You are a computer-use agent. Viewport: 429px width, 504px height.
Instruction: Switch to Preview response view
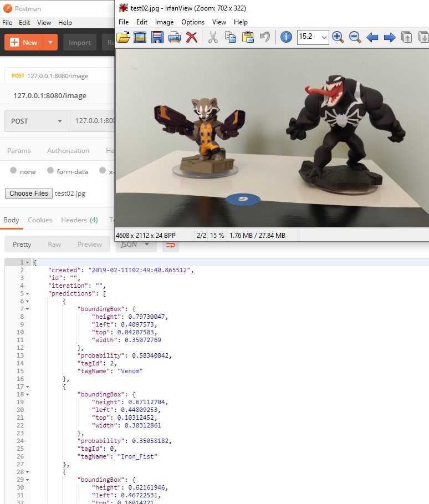coord(89,245)
